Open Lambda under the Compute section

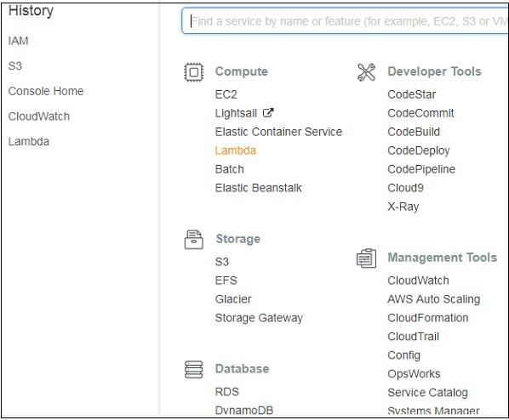tap(235, 150)
